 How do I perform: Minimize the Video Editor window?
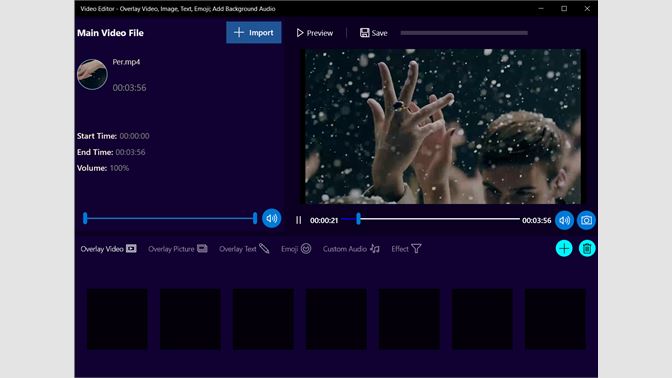(x=541, y=9)
